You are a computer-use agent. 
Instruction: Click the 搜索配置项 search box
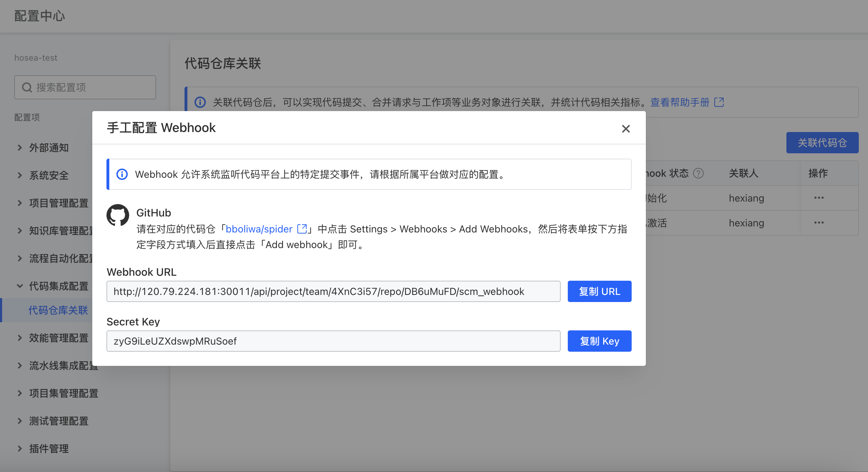pos(85,87)
